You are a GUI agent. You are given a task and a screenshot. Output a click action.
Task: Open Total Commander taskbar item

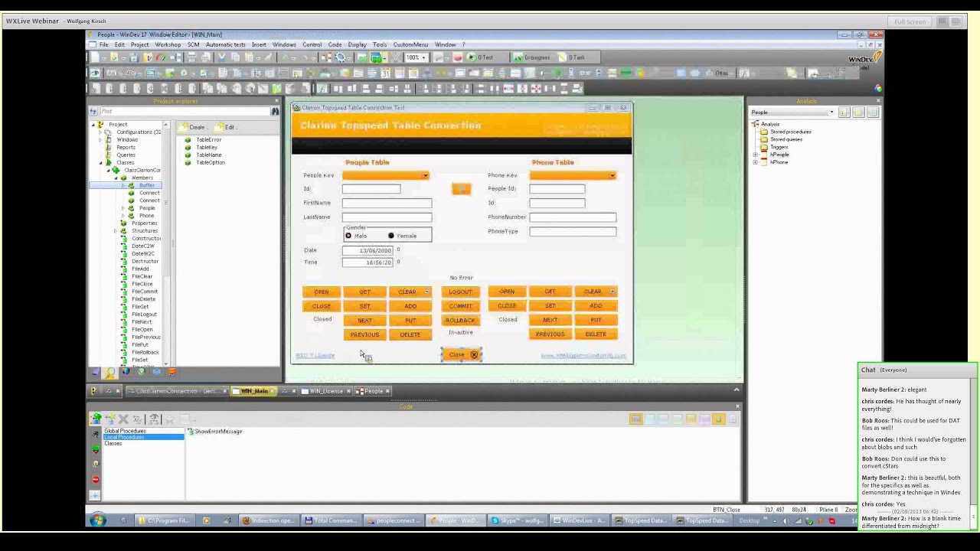tap(331, 521)
